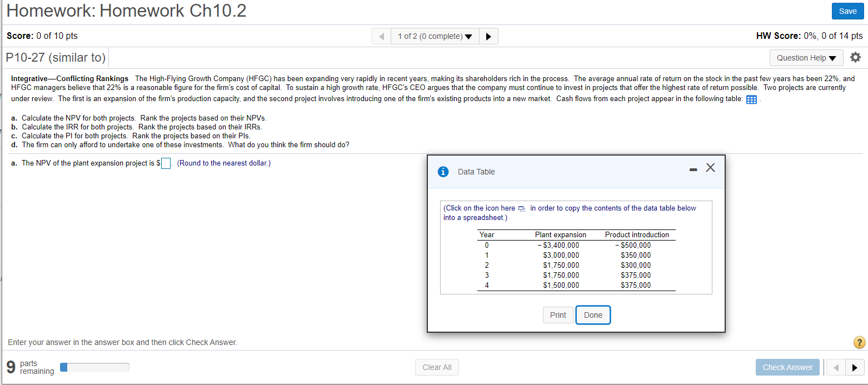Click the NPV answer input box

pyautogui.click(x=166, y=163)
